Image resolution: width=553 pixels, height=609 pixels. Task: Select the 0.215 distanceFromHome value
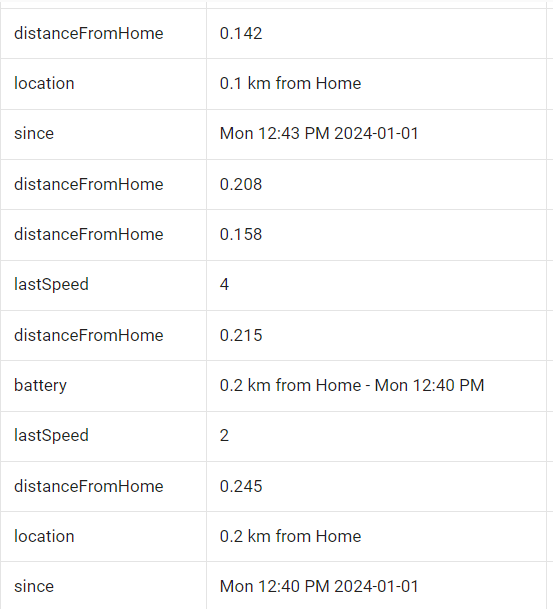[x=241, y=335]
